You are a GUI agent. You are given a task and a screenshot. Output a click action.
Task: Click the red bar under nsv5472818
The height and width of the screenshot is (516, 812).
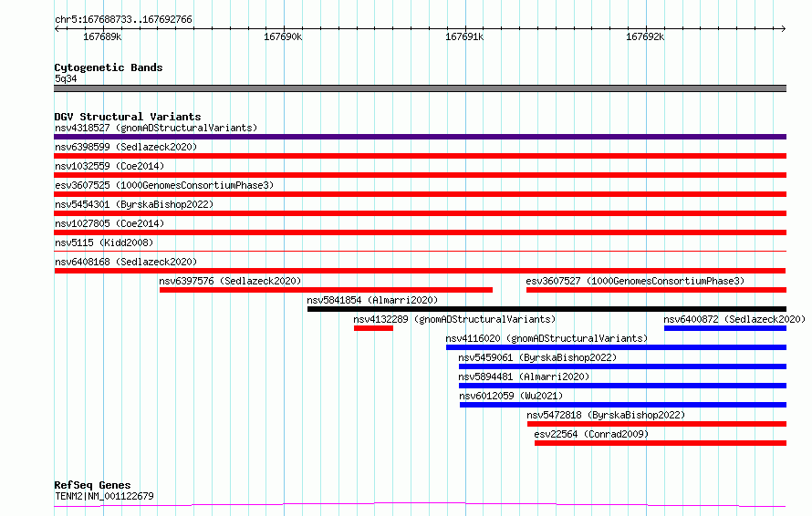[x=657, y=424]
